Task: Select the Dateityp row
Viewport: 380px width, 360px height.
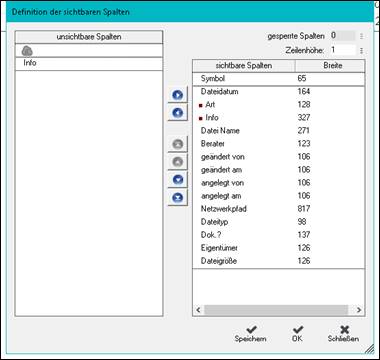Action: [x=279, y=222]
